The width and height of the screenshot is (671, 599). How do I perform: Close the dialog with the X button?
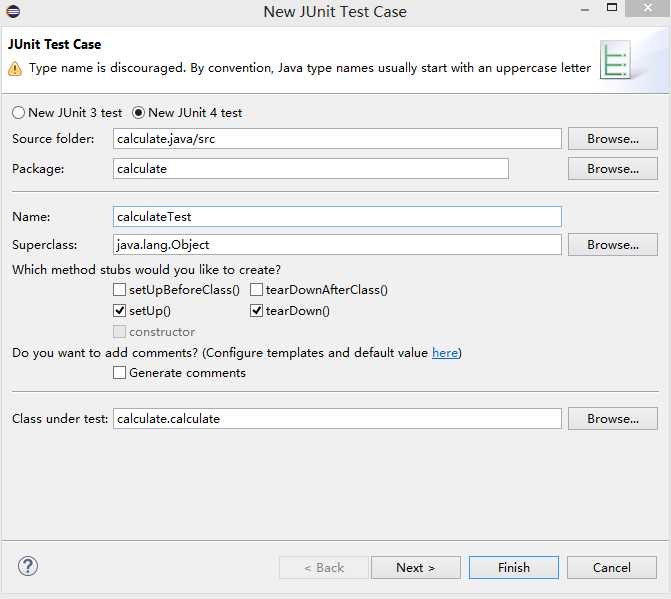click(647, 8)
